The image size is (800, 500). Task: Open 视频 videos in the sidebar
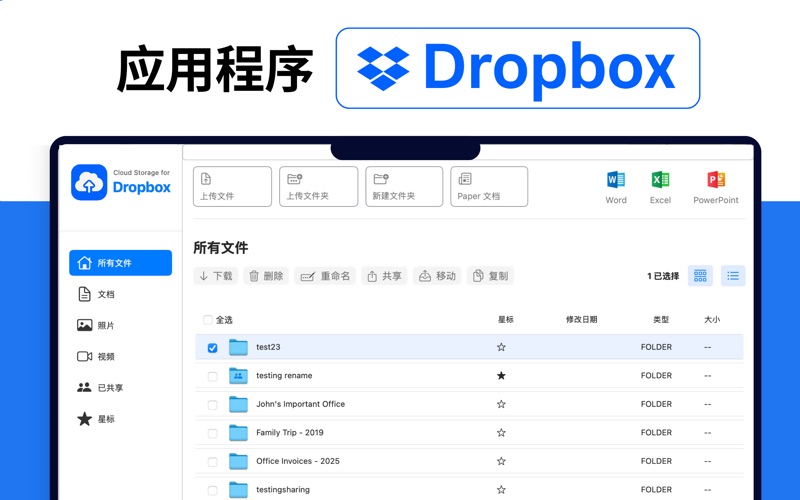(x=96, y=356)
